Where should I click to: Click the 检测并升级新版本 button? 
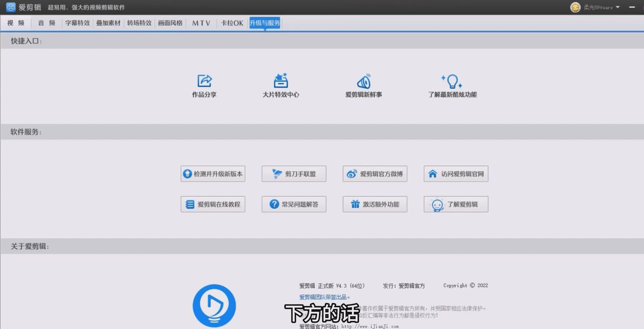coord(213,174)
